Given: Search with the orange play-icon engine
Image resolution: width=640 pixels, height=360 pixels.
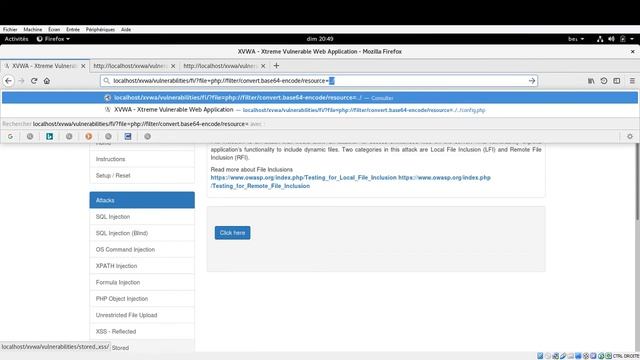Looking at the screenshot, I should point(89,136).
